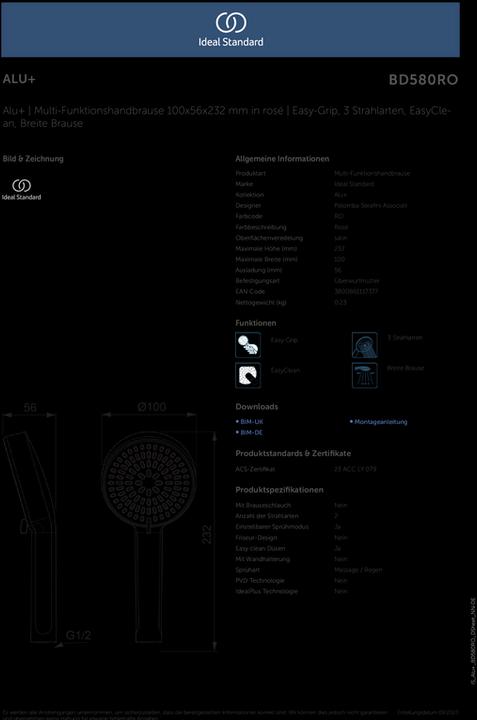Viewport: 477px width, 720px height.
Task: Select the Multi-Funktionshandbrause product description line
Action: pyautogui.click(x=227, y=117)
